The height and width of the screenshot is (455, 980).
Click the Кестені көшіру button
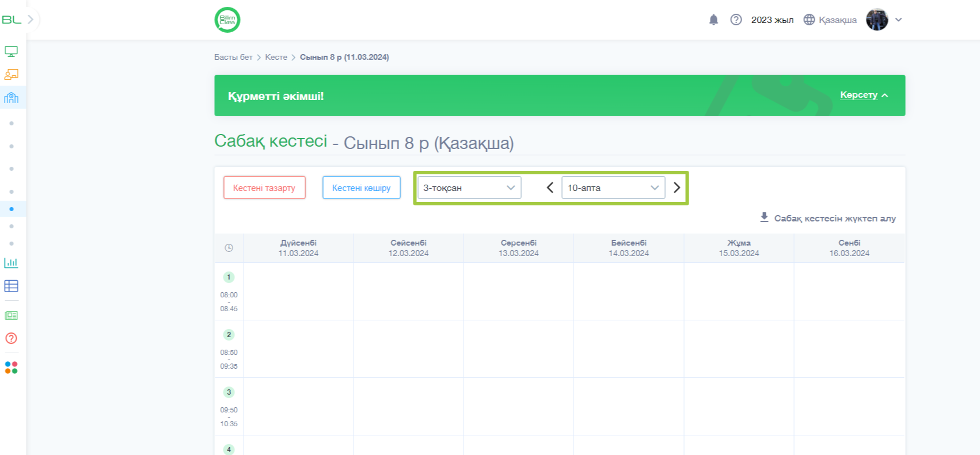coord(361,188)
